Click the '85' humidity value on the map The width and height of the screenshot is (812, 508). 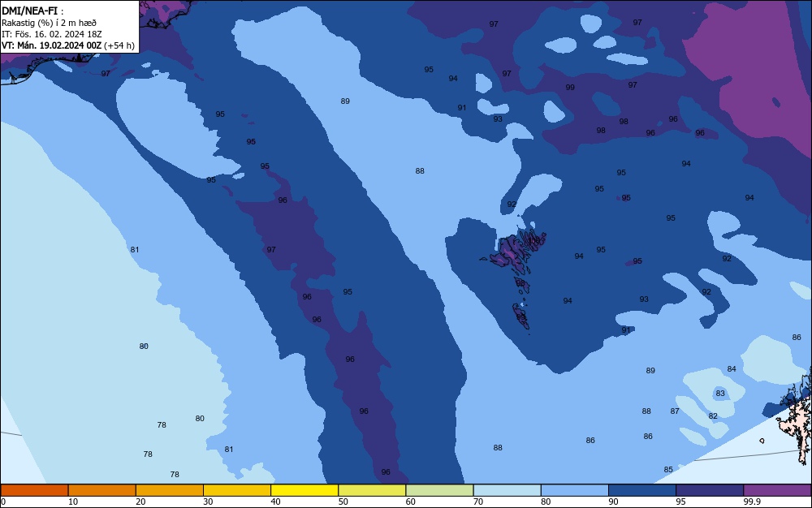click(668, 470)
